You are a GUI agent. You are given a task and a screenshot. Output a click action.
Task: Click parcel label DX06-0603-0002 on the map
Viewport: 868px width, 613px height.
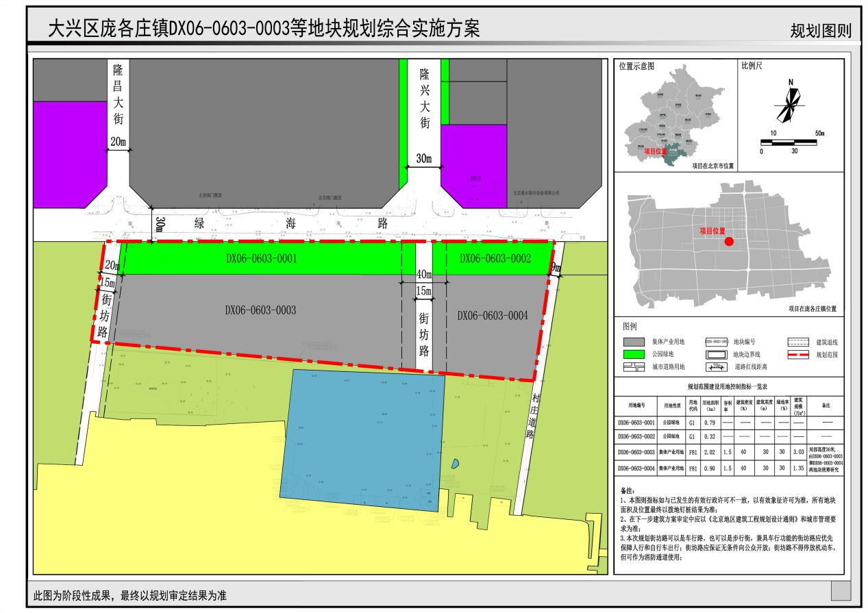pos(495,259)
